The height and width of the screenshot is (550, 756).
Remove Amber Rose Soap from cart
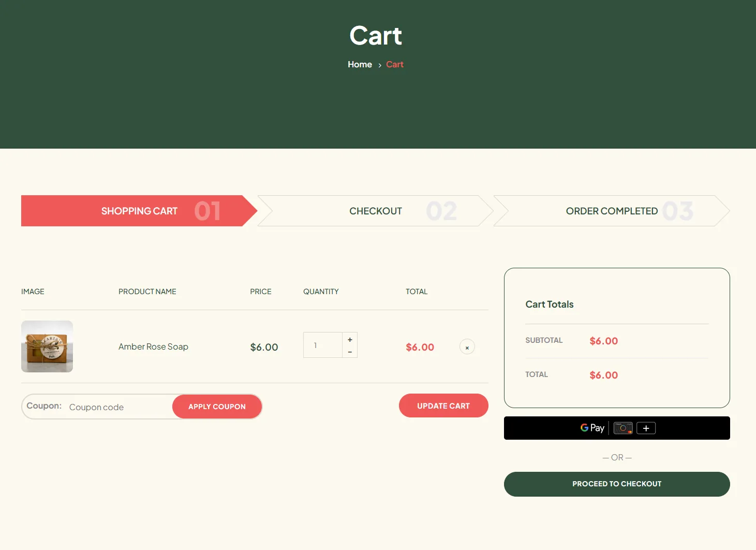click(x=467, y=347)
